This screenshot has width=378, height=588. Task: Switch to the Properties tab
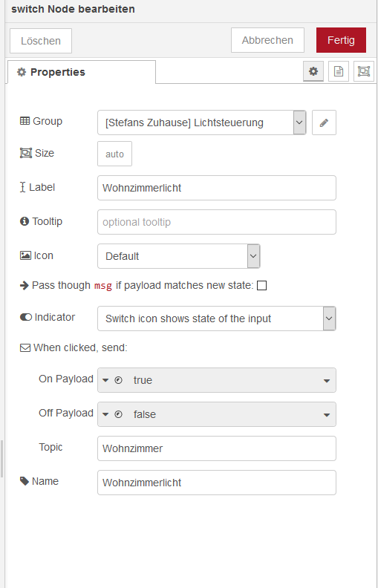coord(82,72)
